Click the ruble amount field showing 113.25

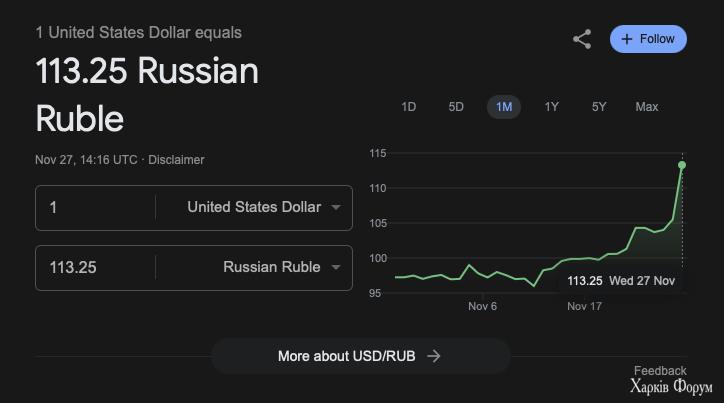tap(95, 268)
